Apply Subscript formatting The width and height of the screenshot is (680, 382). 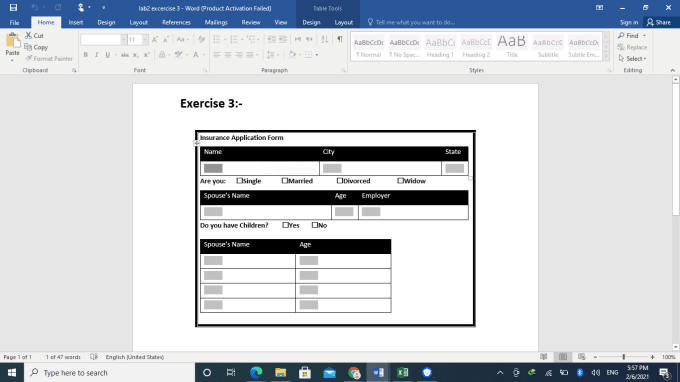[x=135, y=55]
